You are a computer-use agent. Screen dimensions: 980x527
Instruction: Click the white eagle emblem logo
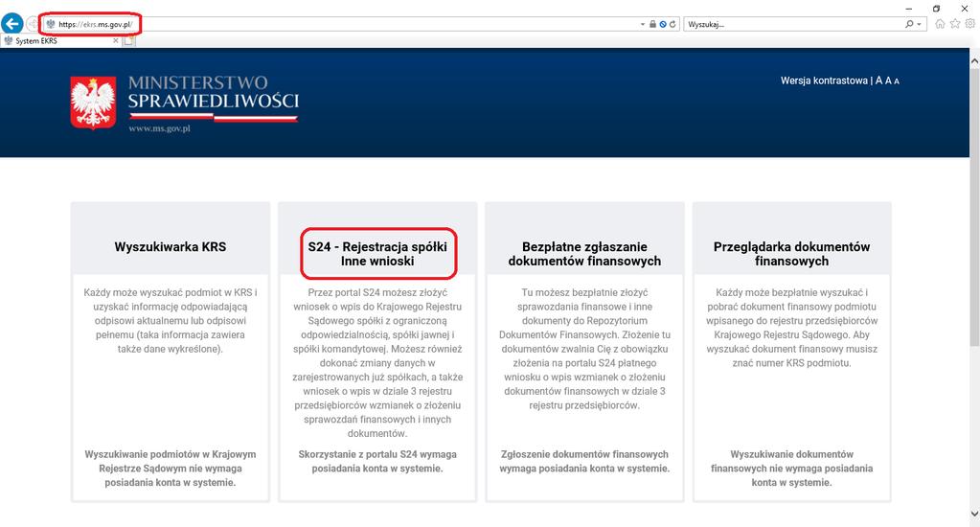coord(93,103)
